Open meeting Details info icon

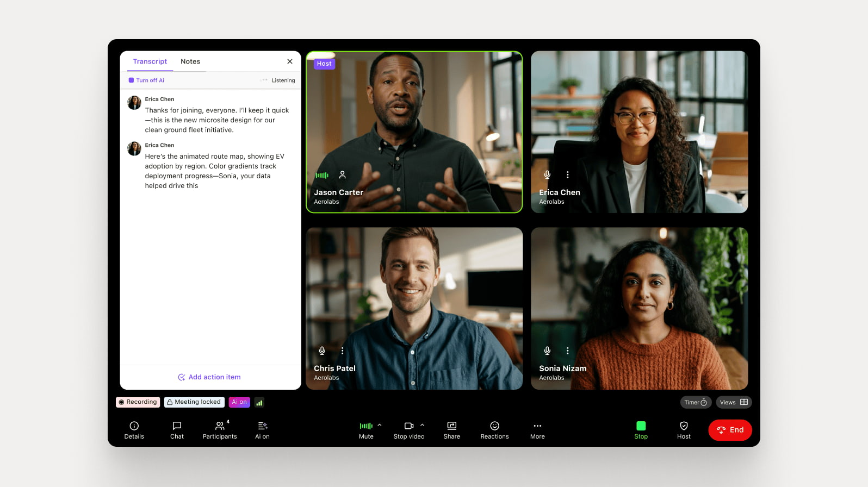(x=134, y=426)
